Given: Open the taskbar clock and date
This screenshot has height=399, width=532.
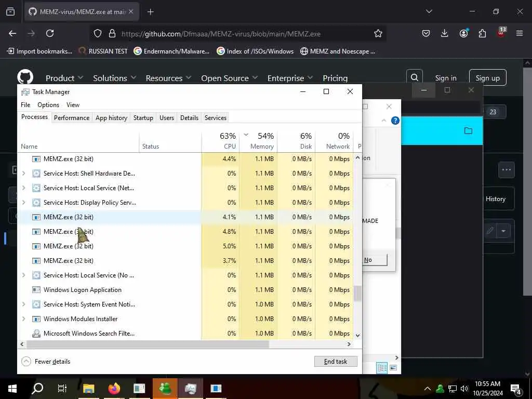Looking at the screenshot, I should (x=487, y=389).
